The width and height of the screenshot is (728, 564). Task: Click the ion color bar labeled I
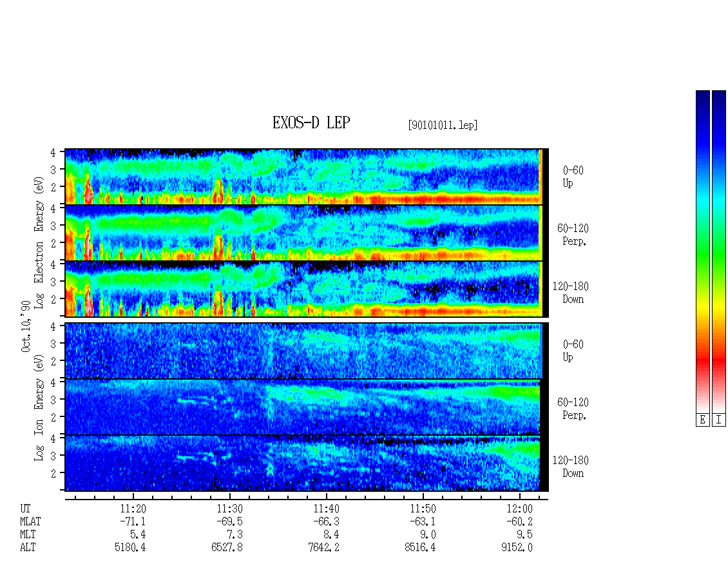(x=719, y=251)
